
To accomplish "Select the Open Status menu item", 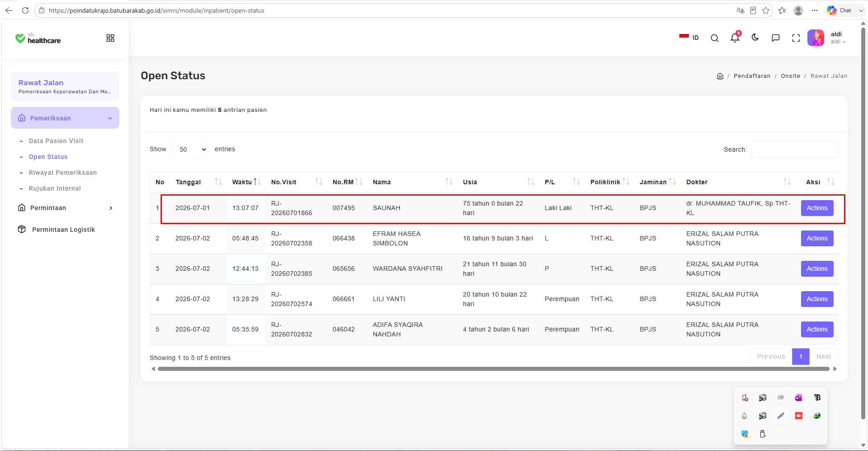I will 48,157.
